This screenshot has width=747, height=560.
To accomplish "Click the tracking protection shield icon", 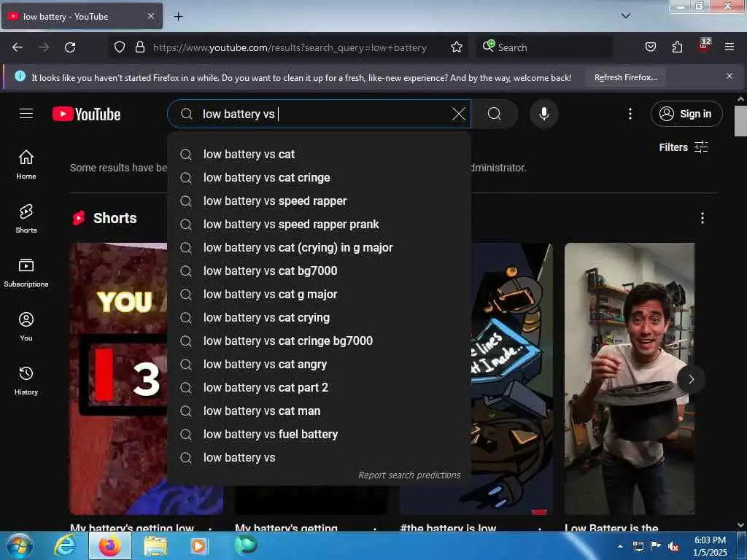I will [x=120, y=47].
